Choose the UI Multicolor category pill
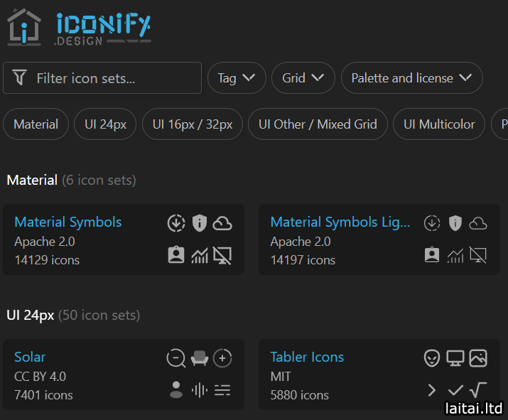This screenshot has width=508, height=420. tap(439, 124)
